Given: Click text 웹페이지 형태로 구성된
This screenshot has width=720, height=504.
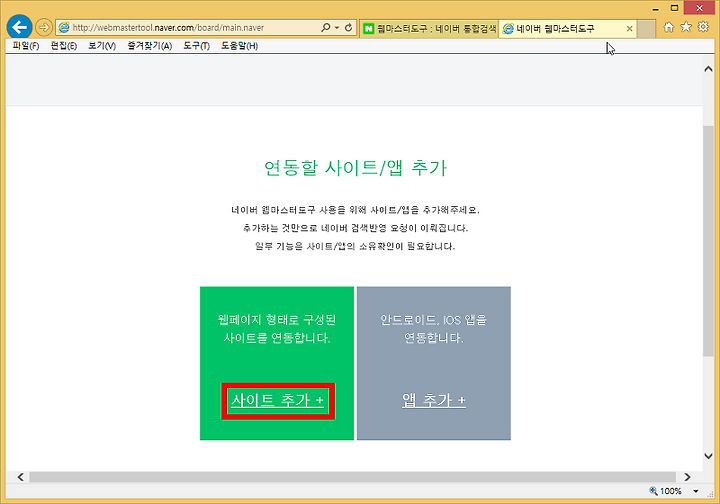Looking at the screenshot, I should [x=277, y=319].
